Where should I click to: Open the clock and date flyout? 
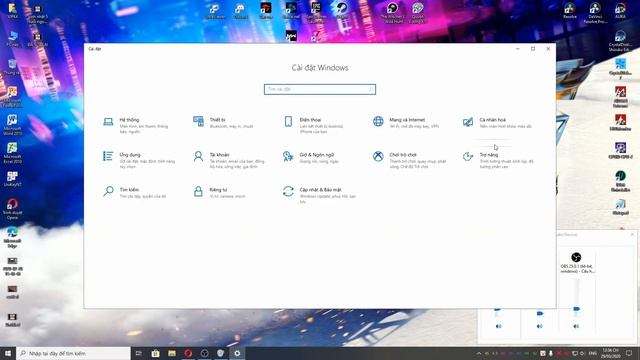point(611,353)
